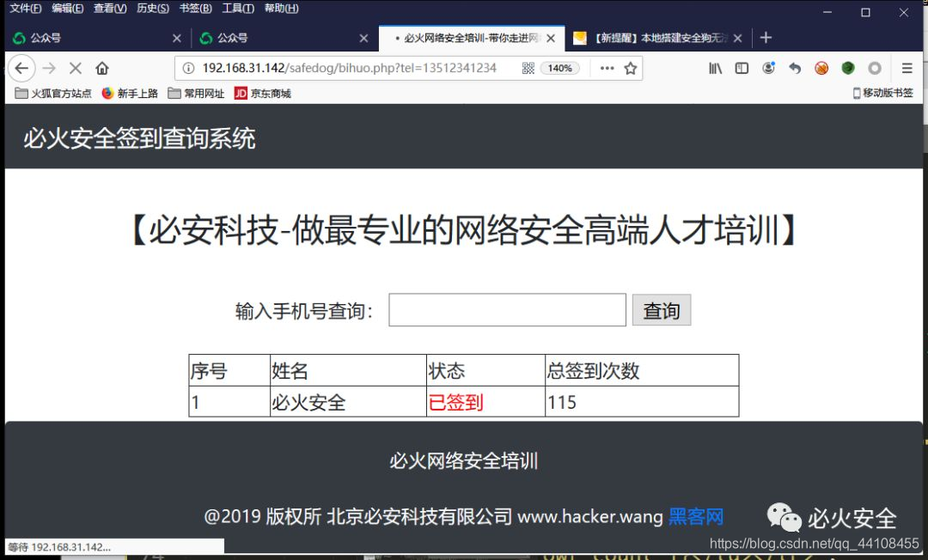
Task: Open a new tab with plus button
Action: 766,38
